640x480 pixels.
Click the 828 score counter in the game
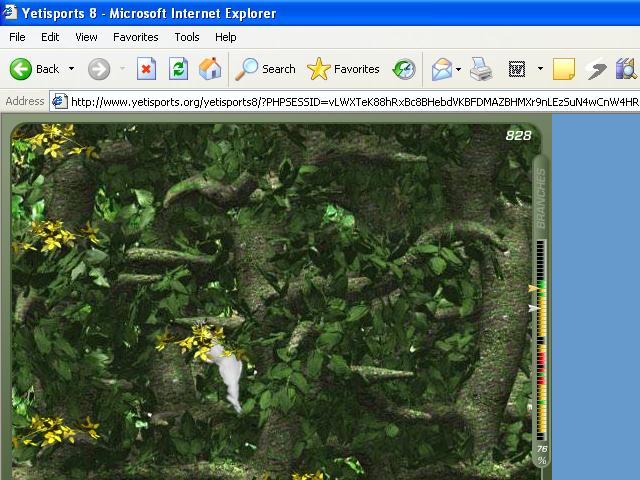click(x=518, y=136)
